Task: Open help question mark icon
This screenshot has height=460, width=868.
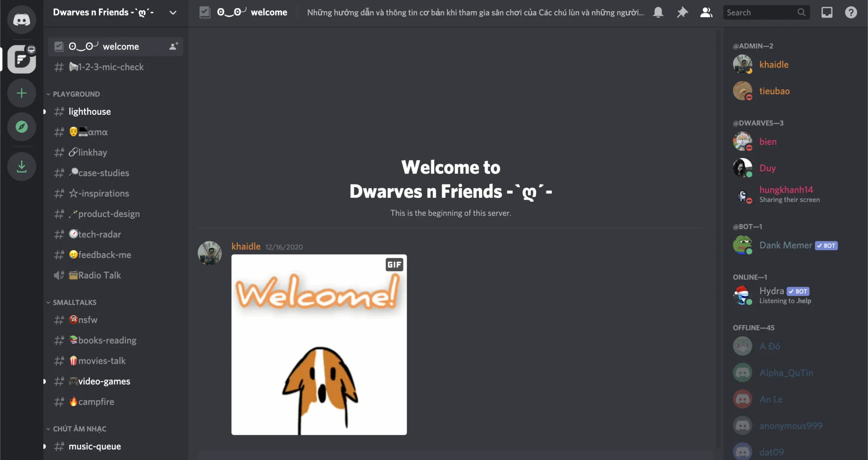Action: [851, 12]
